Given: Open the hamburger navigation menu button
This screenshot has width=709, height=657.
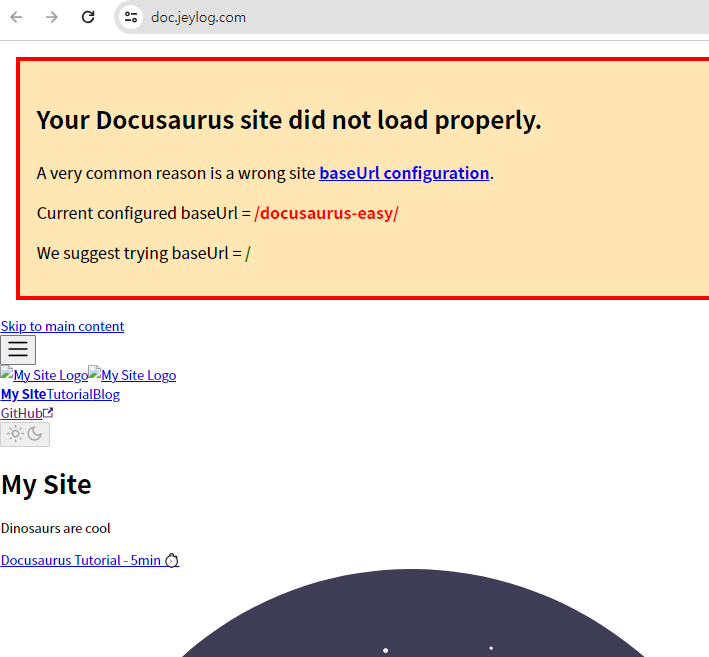Looking at the screenshot, I should pyautogui.click(x=18, y=350).
